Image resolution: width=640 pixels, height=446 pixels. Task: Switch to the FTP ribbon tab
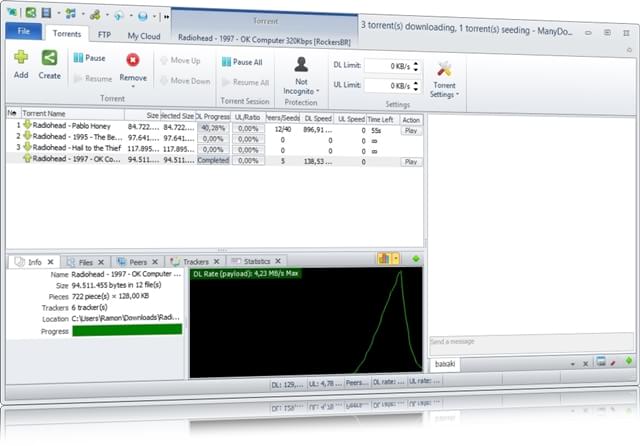coord(104,35)
